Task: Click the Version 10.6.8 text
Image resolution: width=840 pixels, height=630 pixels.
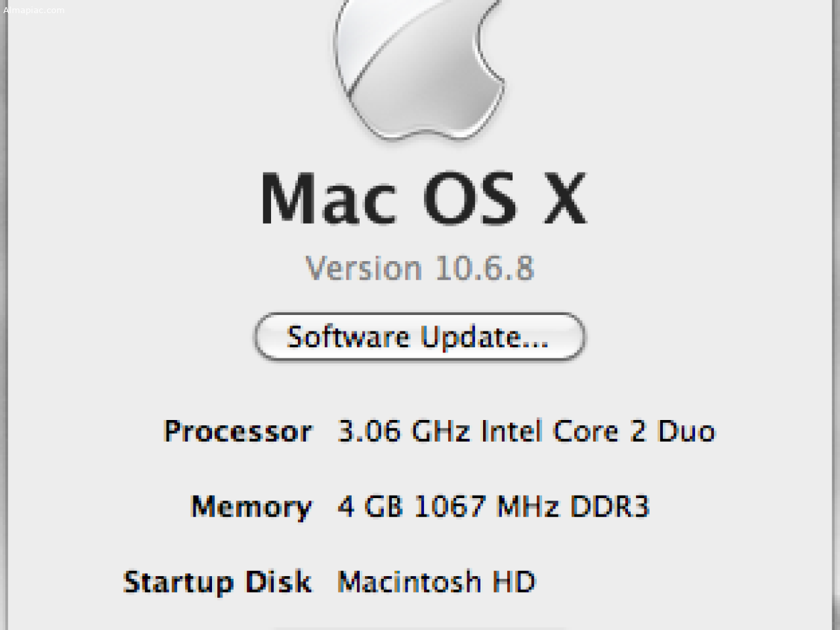Action: tap(420, 268)
